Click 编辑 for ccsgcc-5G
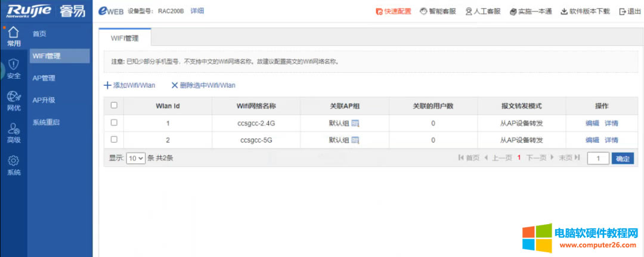 pos(592,140)
